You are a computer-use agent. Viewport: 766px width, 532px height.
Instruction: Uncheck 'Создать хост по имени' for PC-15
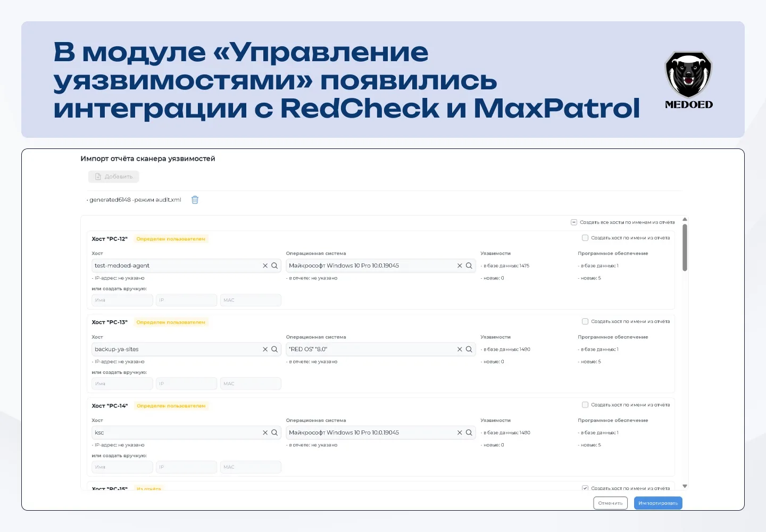point(585,488)
